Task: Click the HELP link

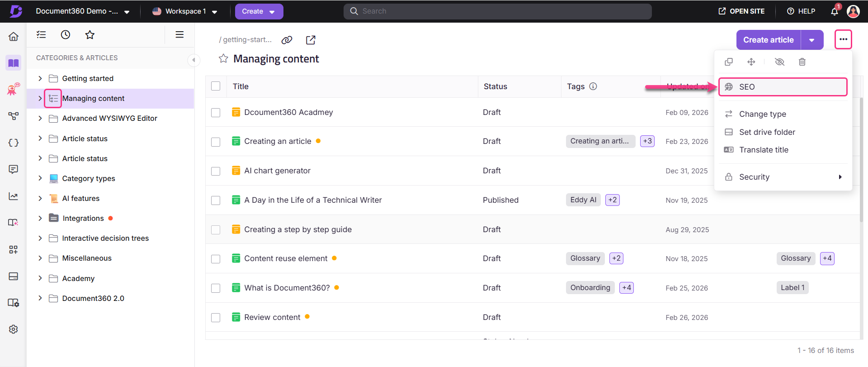Action: (801, 11)
